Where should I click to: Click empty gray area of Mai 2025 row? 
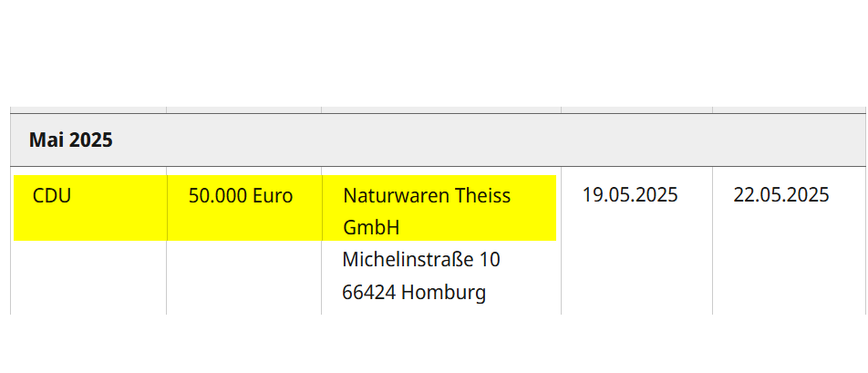pyautogui.click(x=487, y=140)
